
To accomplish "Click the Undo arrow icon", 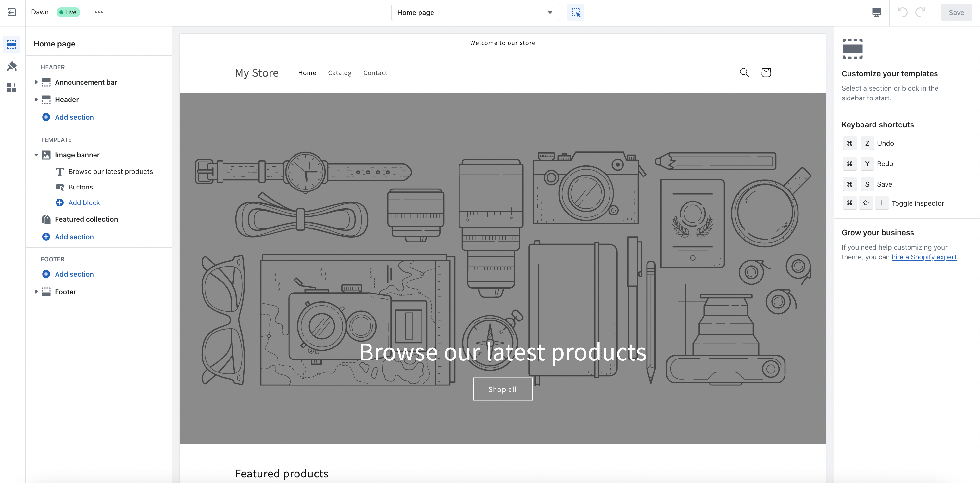I will (x=902, y=13).
